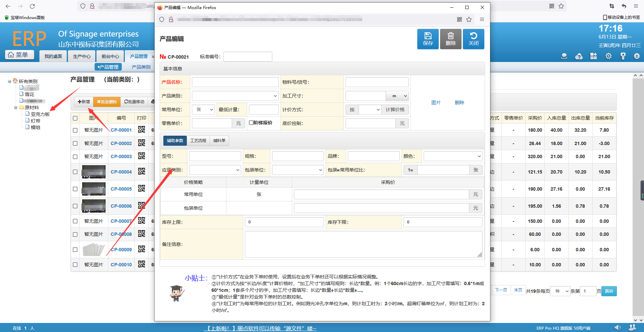Open the popup window hamburger menu
This screenshot has width=644, height=332.
pos(482,19)
